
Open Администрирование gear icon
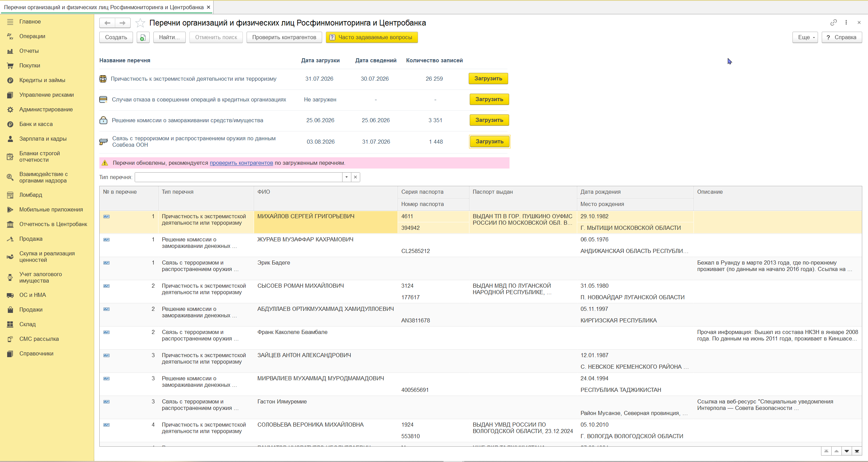[x=10, y=110]
